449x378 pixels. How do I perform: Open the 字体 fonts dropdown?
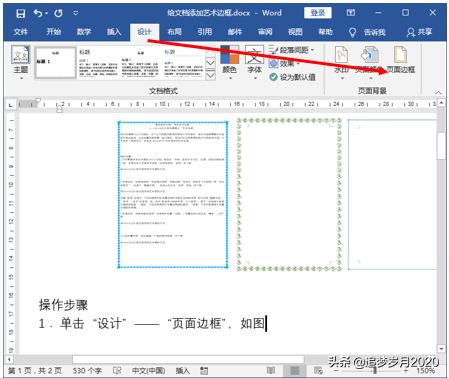254,63
